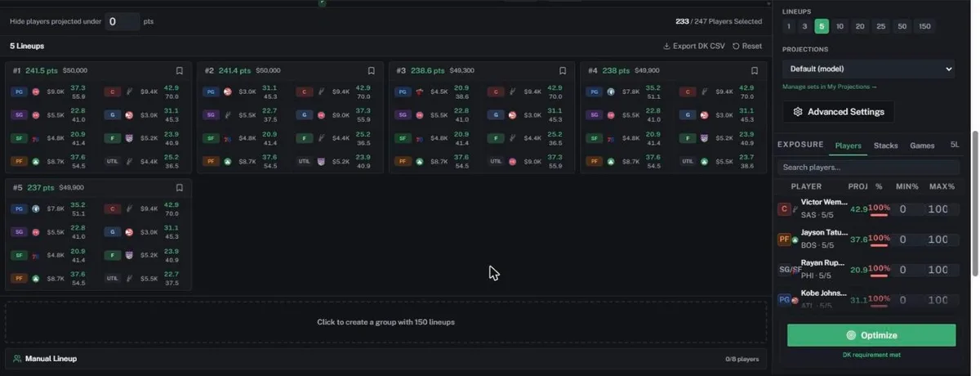This screenshot has width=980, height=376.
Task: Click the Celtics logo in lineup #1 PF row
Action: coord(36,162)
